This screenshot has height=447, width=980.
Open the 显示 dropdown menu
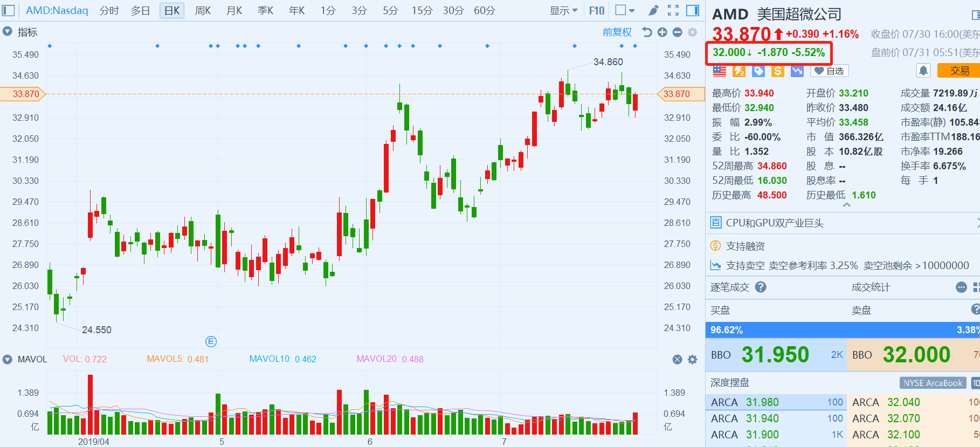point(563,10)
